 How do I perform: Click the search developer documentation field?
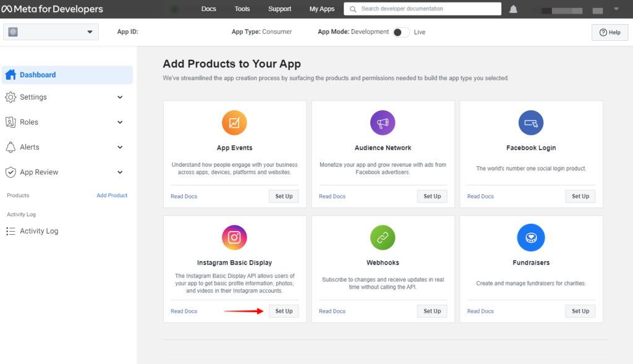(x=427, y=9)
